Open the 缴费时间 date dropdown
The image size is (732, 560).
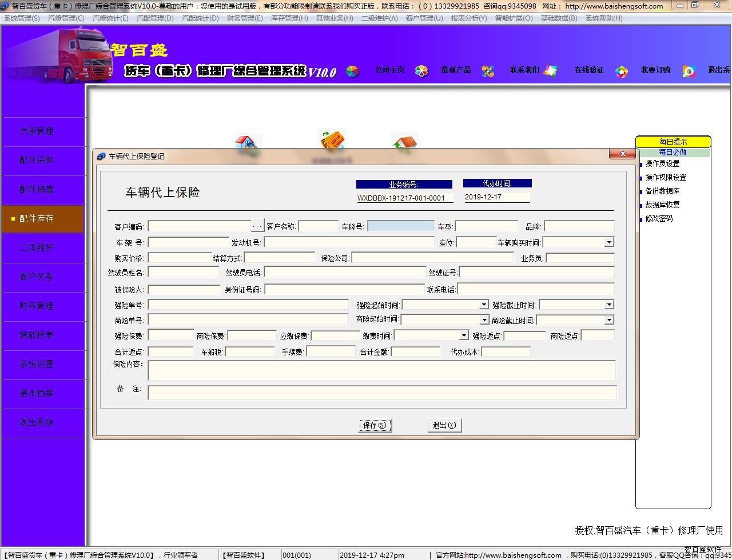tap(464, 335)
